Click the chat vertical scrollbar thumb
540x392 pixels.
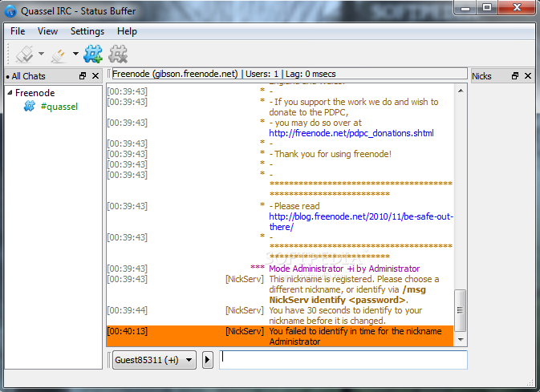point(460,310)
